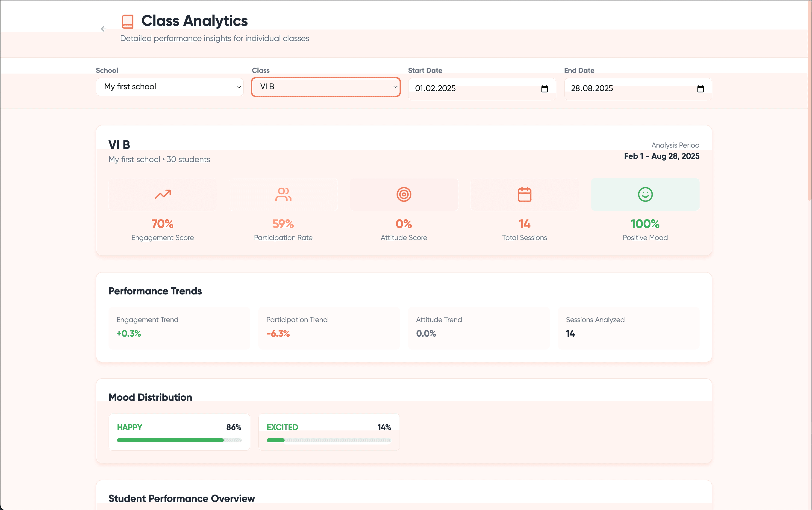The width and height of the screenshot is (812, 510).
Task: Select the Participation Trend -6.3% card
Action: pos(329,328)
